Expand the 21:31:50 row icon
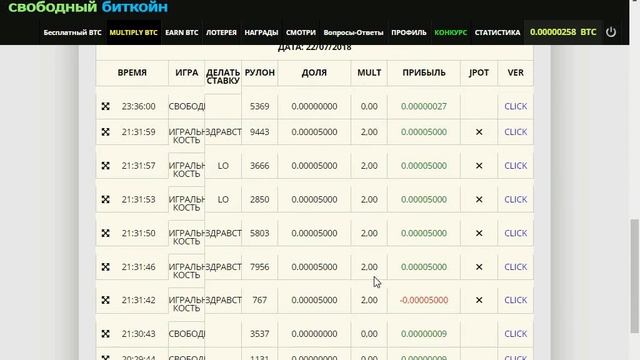The image size is (640, 360). point(105,233)
